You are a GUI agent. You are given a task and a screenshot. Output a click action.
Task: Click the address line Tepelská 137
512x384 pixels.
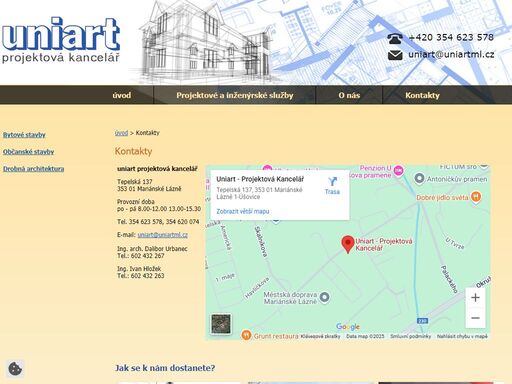(x=135, y=182)
